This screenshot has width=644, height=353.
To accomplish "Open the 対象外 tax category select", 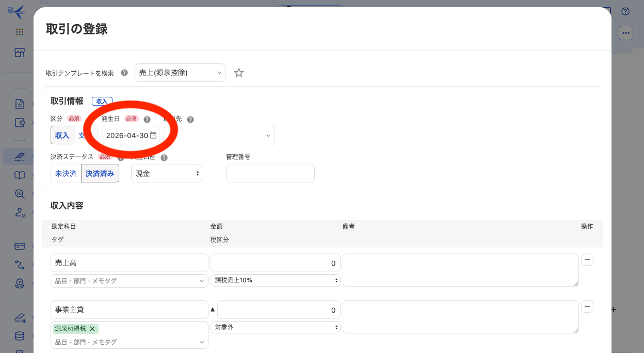I will pyautogui.click(x=276, y=327).
